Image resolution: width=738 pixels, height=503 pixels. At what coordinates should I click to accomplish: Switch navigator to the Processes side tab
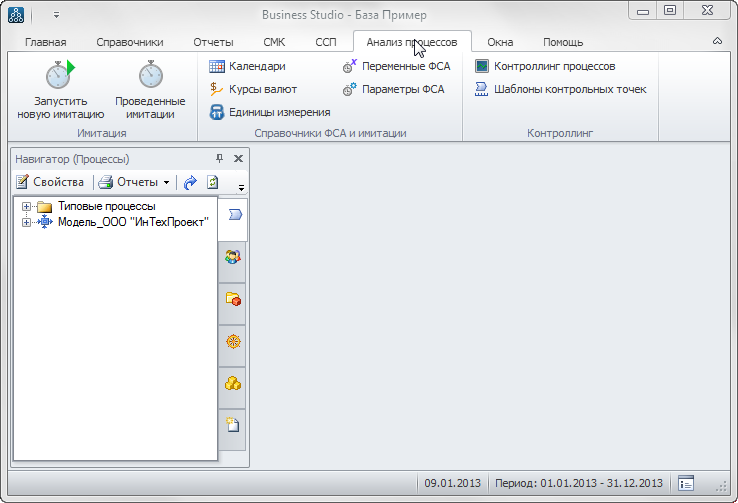(x=234, y=215)
